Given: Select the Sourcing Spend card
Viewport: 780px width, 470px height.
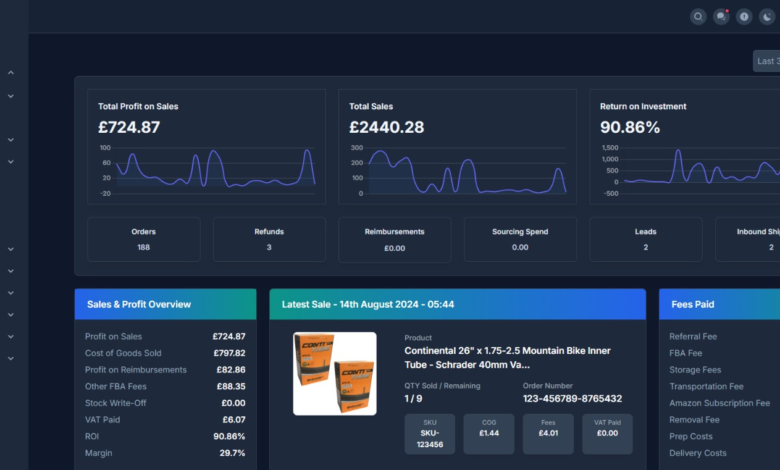Looking at the screenshot, I should (x=520, y=239).
